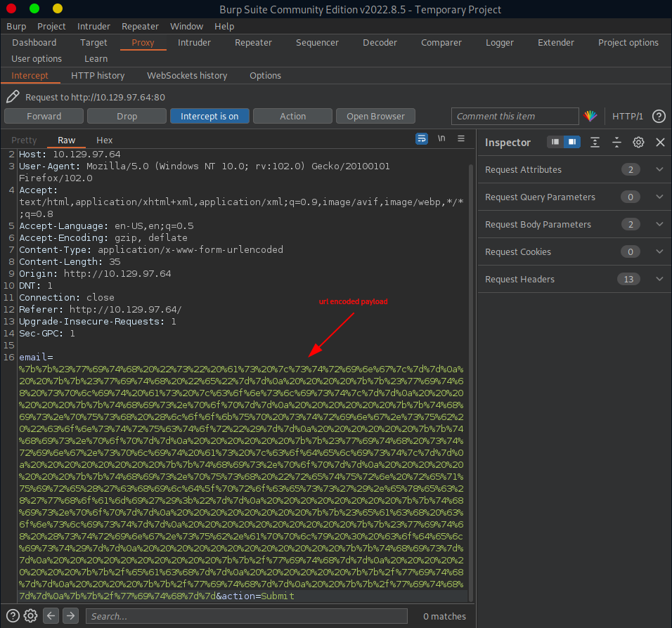
Task: Open the message editor hamburger menu
Action: (461, 138)
